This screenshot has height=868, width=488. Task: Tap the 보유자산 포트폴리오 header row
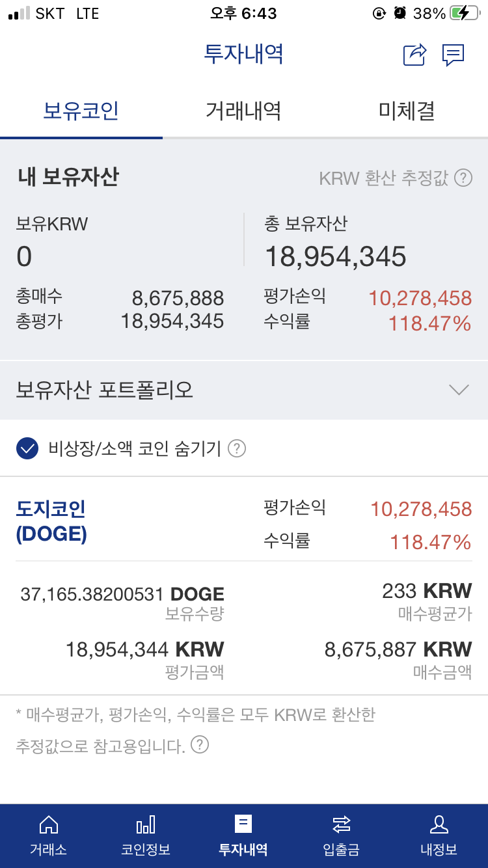(x=244, y=390)
